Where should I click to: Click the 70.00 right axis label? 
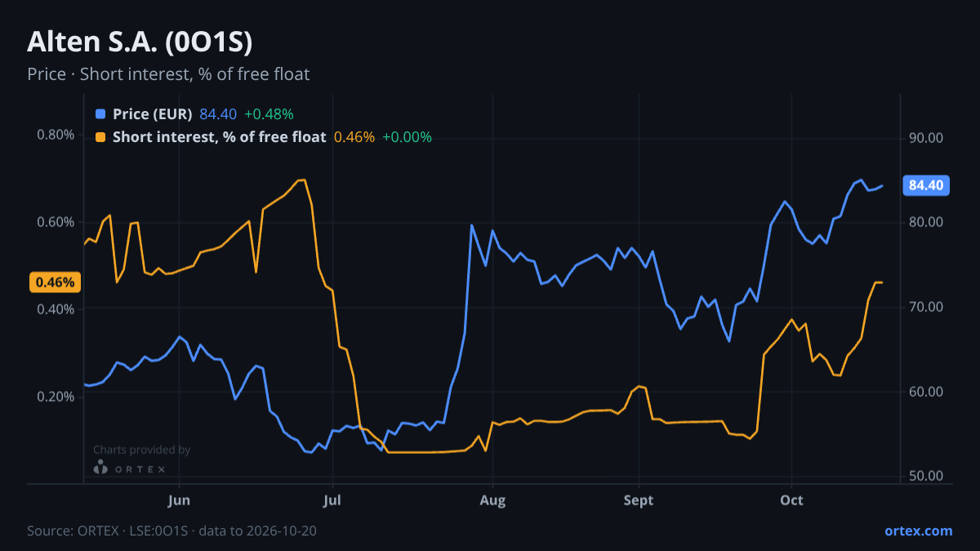926,307
